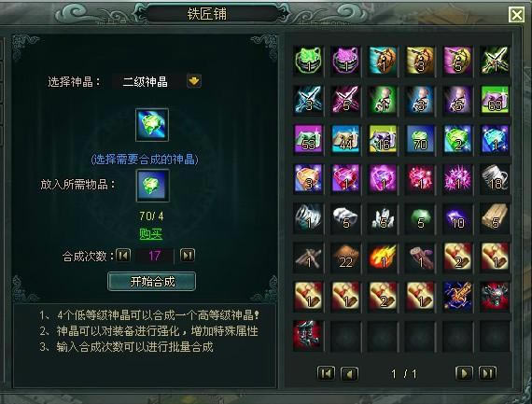Set synthesis count to maximum arrow
532x404 pixels.
click(x=188, y=255)
